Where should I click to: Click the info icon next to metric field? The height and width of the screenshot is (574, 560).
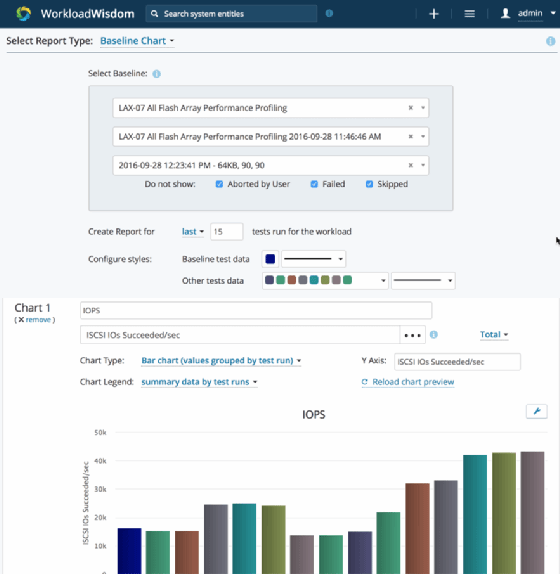pos(434,335)
